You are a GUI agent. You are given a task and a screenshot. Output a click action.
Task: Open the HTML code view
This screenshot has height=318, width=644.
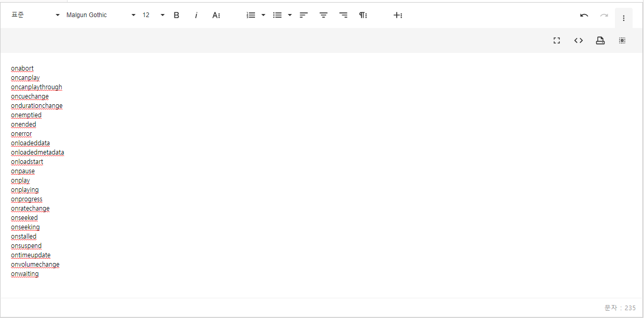coord(579,40)
